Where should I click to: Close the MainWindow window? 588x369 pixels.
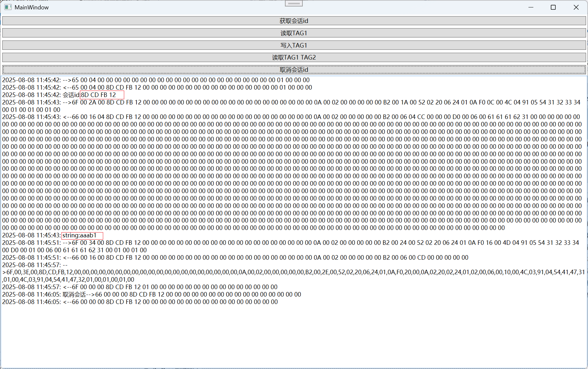coord(576,7)
